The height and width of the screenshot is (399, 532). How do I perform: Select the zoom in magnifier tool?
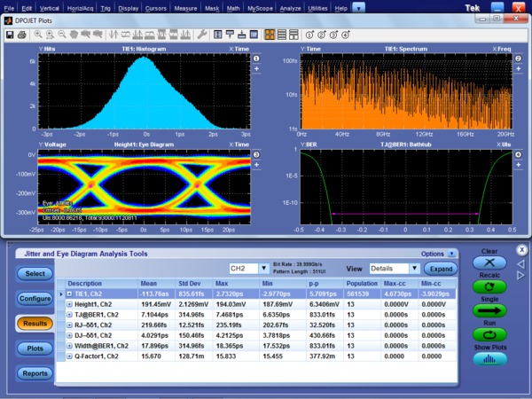click(39, 35)
